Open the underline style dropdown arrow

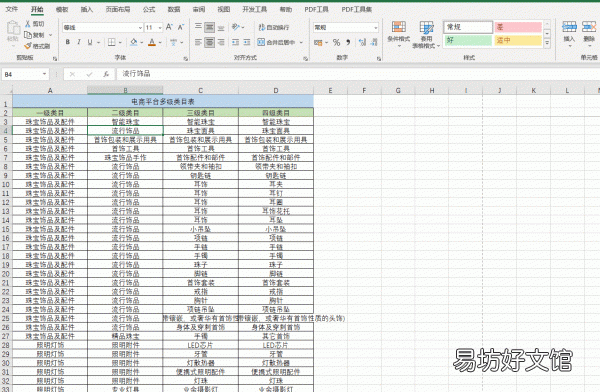(98, 42)
